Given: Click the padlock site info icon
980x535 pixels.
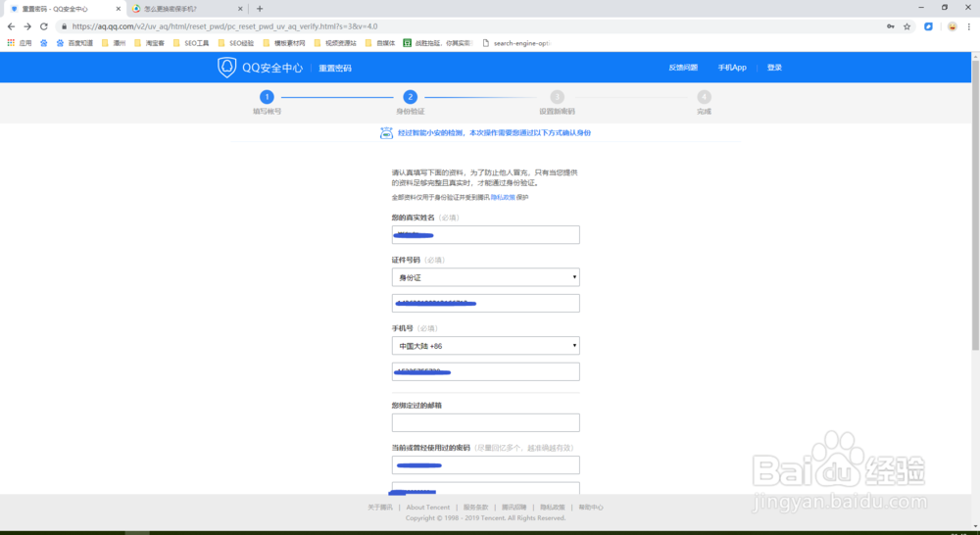Looking at the screenshot, I should [x=64, y=26].
